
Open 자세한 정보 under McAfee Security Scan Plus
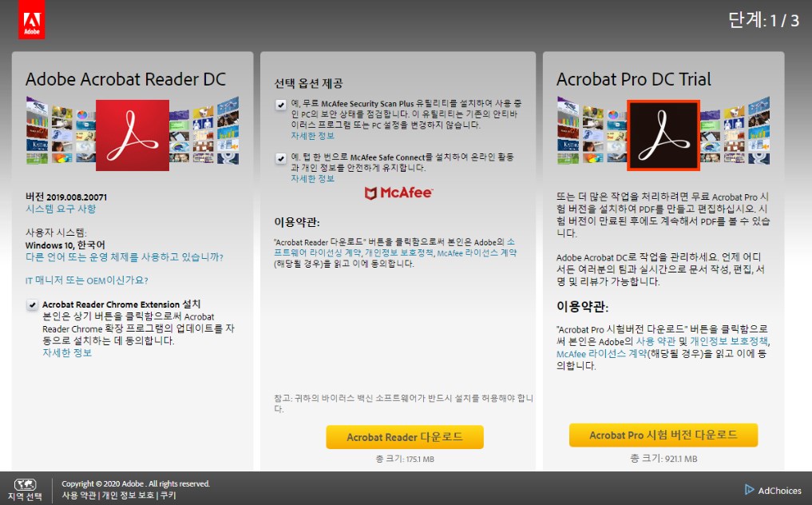tap(312, 136)
